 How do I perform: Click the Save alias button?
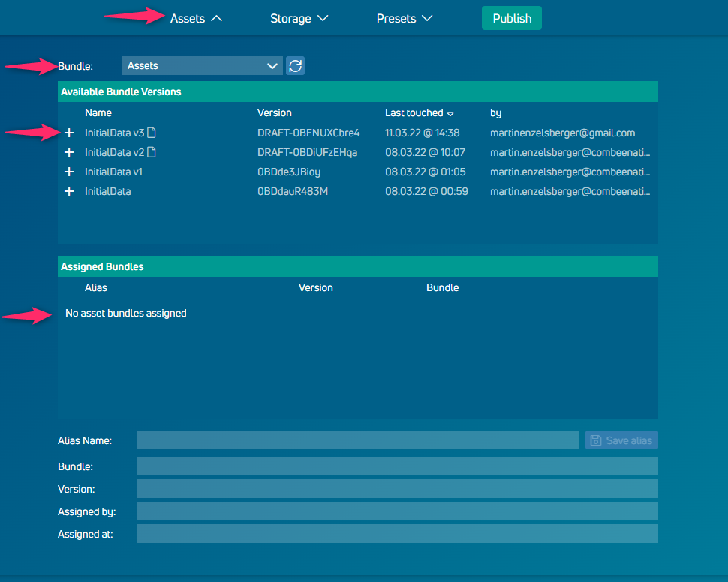pos(621,440)
